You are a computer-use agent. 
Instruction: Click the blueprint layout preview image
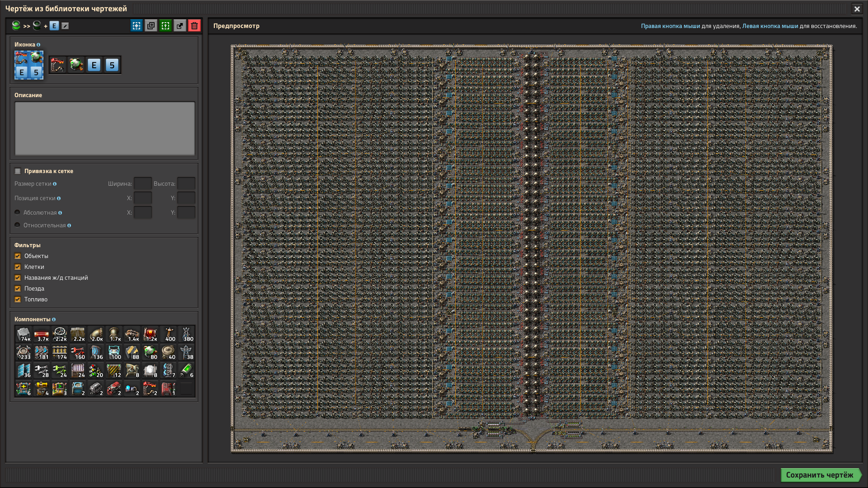point(532,249)
